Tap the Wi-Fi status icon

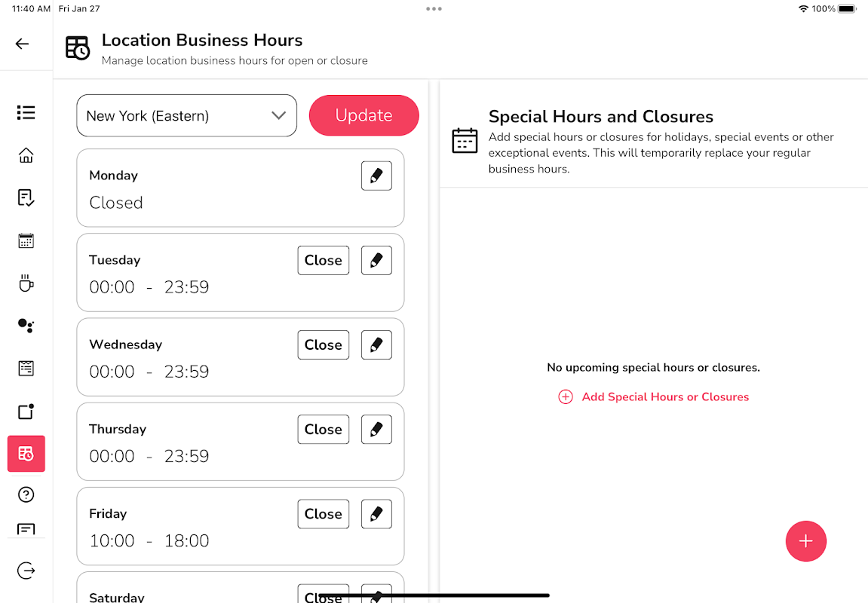pos(803,9)
